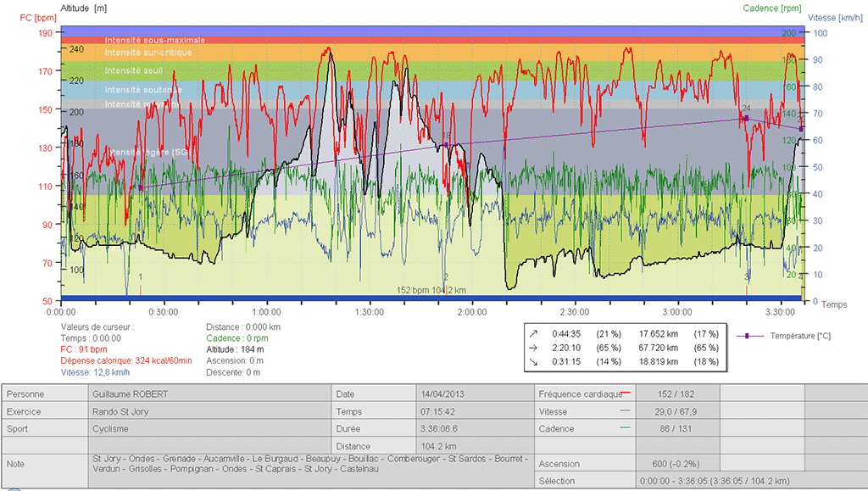Viewport: 868px width, 491px height.
Task: Click the 'Descente: 0 m' cursor value
Action: [x=234, y=372]
